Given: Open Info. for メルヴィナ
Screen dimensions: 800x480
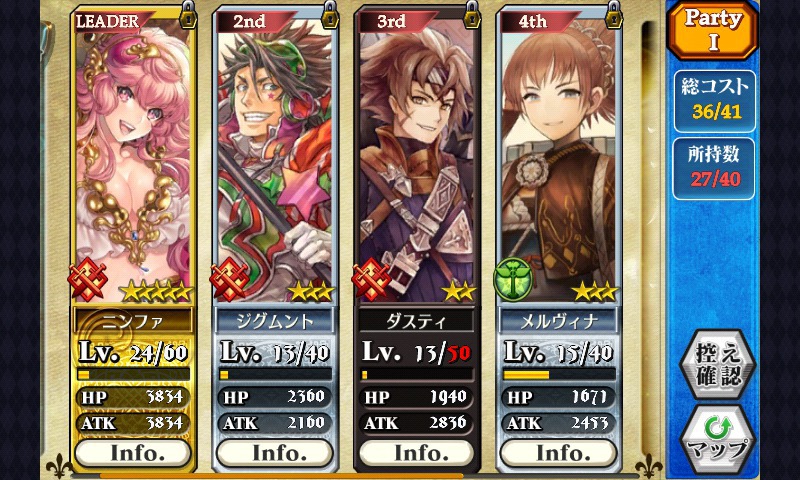Looking at the screenshot, I should tap(559, 453).
